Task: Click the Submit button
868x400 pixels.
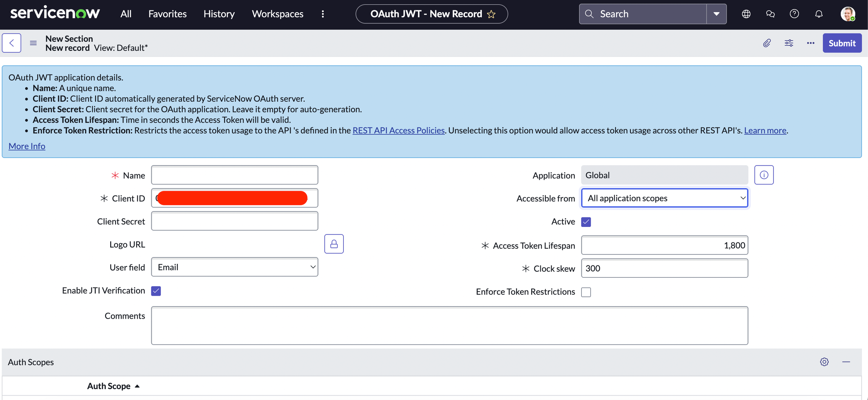Action: point(842,43)
